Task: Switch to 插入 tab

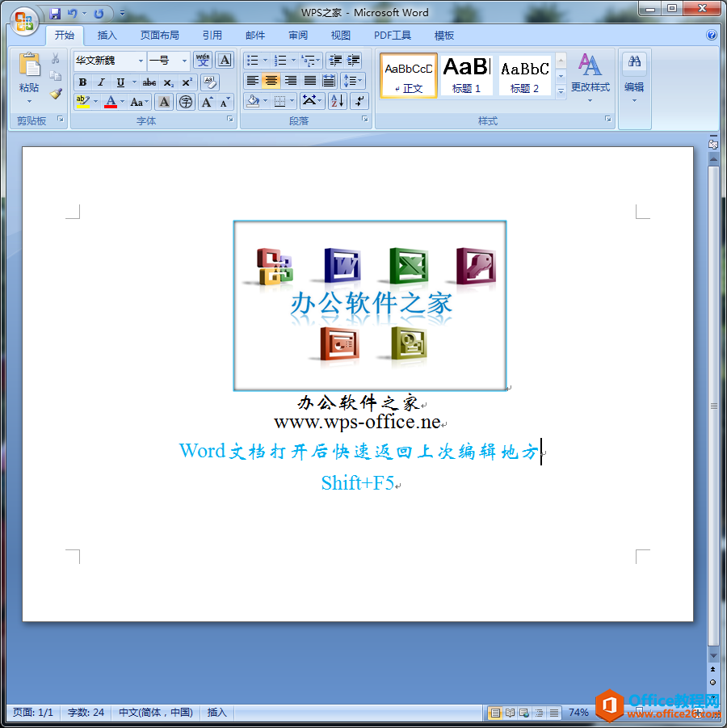Action: coord(107,36)
